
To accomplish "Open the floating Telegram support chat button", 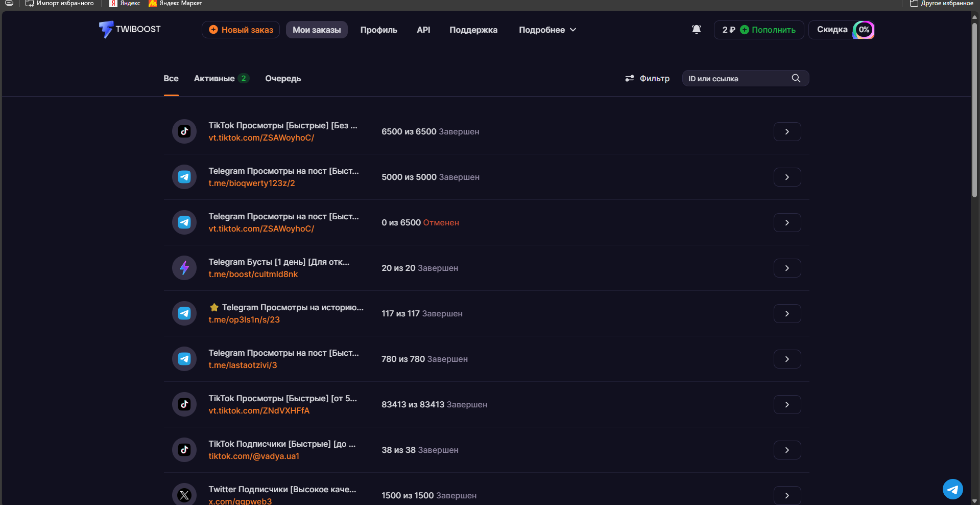I will point(952,489).
